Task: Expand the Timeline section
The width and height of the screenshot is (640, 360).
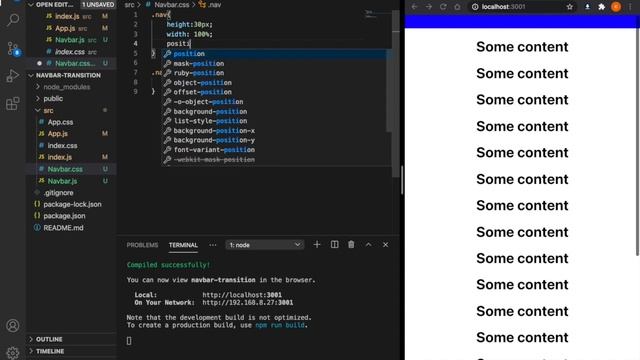Action: click(x=50, y=351)
